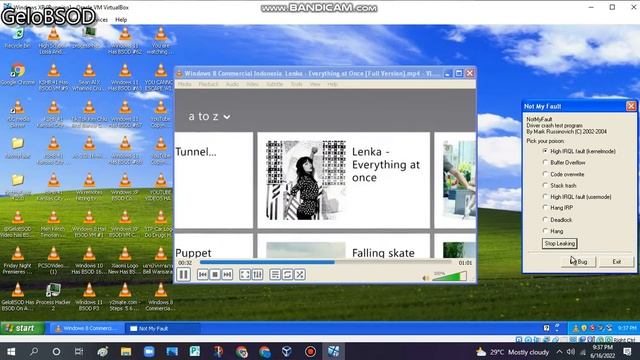This screenshot has height=360, width=640.
Task: Open VLC Tools menu
Action: click(x=296, y=84)
